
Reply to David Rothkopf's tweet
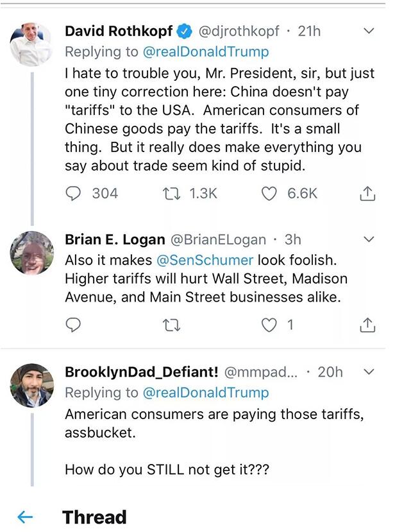[74, 193]
